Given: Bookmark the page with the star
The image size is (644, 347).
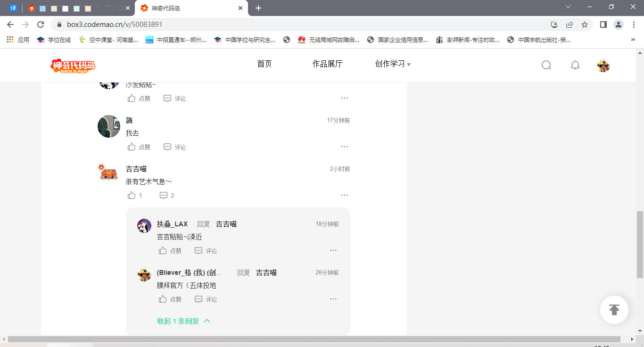Looking at the screenshot, I should tap(585, 25).
